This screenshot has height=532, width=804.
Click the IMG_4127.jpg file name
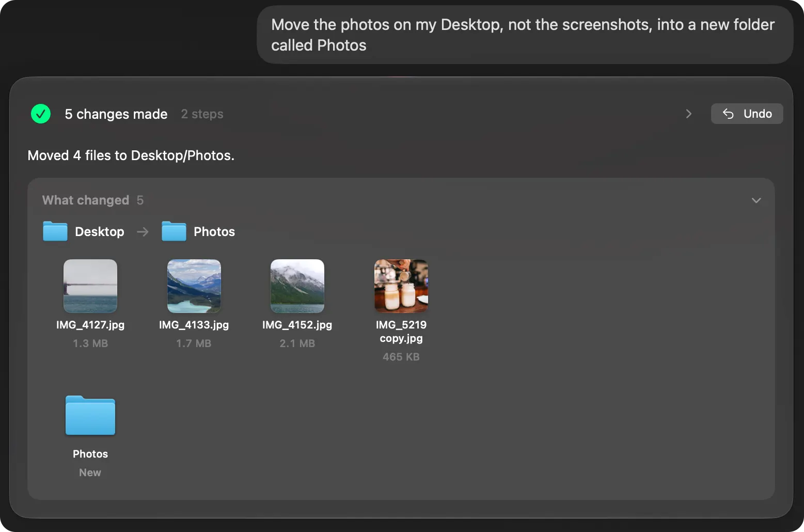tap(90, 325)
